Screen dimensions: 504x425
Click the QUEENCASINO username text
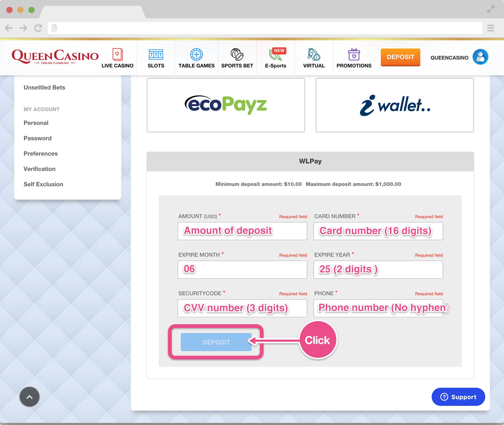tap(449, 58)
